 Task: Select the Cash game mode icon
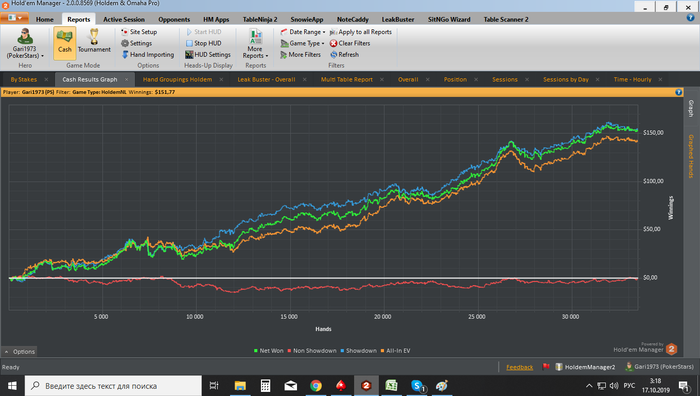(x=65, y=43)
